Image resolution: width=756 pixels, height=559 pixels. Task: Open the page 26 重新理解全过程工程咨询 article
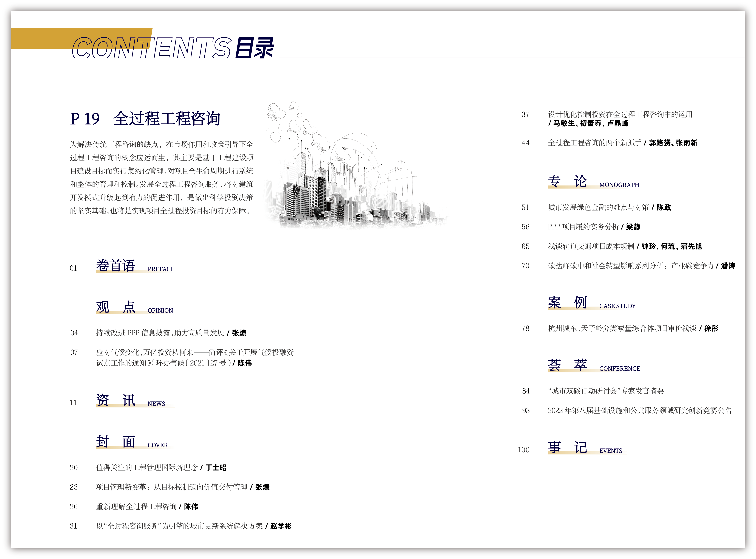[147, 507]
